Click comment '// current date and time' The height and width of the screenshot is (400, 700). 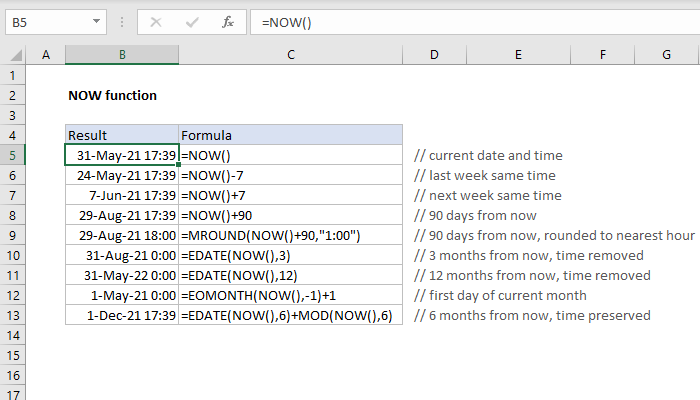(x=488, y=155)
